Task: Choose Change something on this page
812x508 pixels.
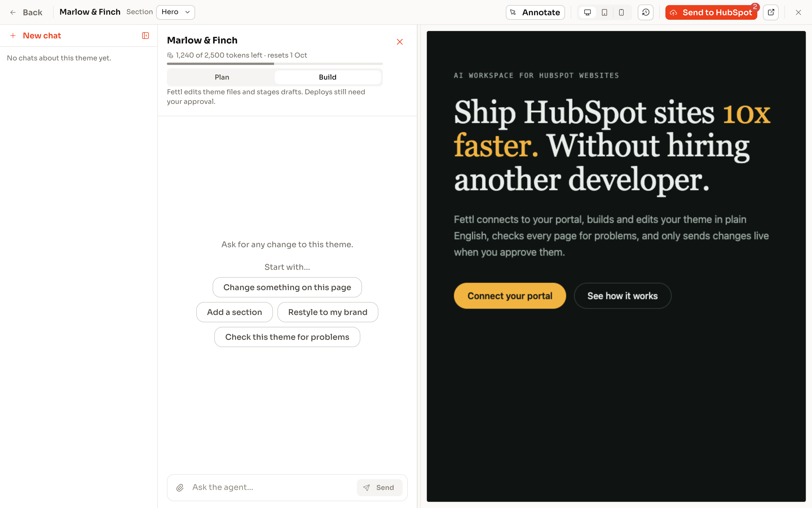Action: tap(287, 287)
